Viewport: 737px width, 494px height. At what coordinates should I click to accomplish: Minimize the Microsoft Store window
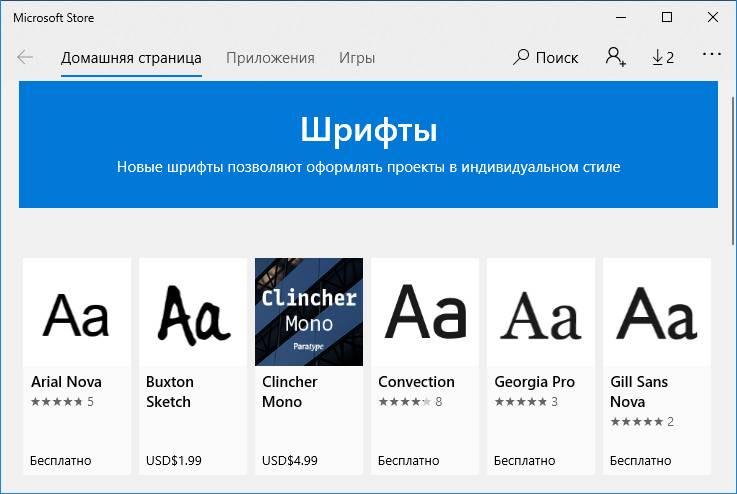click(x=621, y=17)
